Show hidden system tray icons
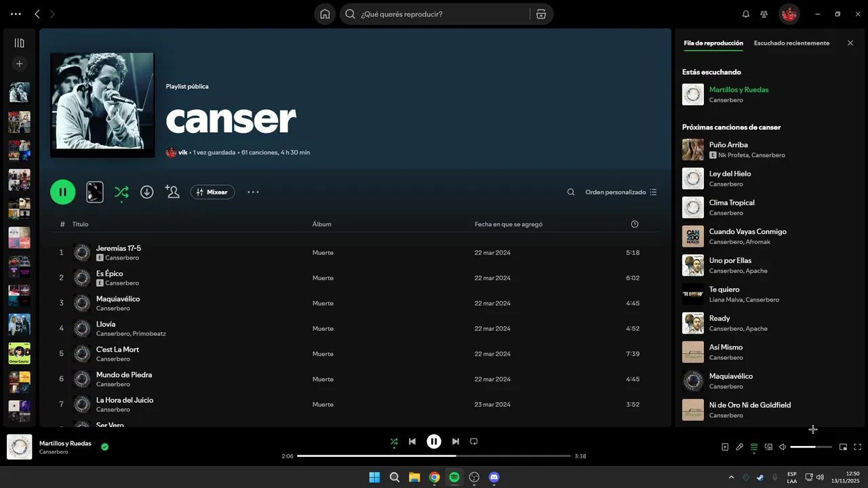Screen dimensions: 868x488 (731, 477)
